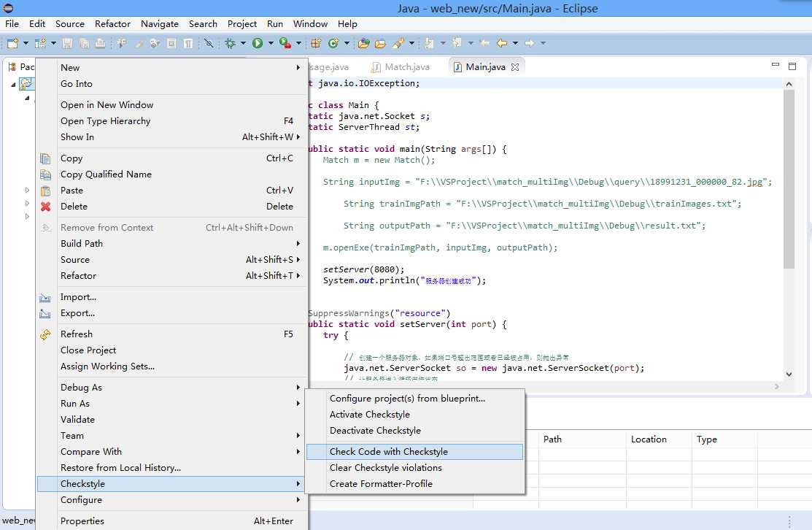Image resolution: width=812 pixels, height=530 pixels.
Task: Open the Debug dropdown arrow
Action: pyautogui.click(x=243, y=44)
